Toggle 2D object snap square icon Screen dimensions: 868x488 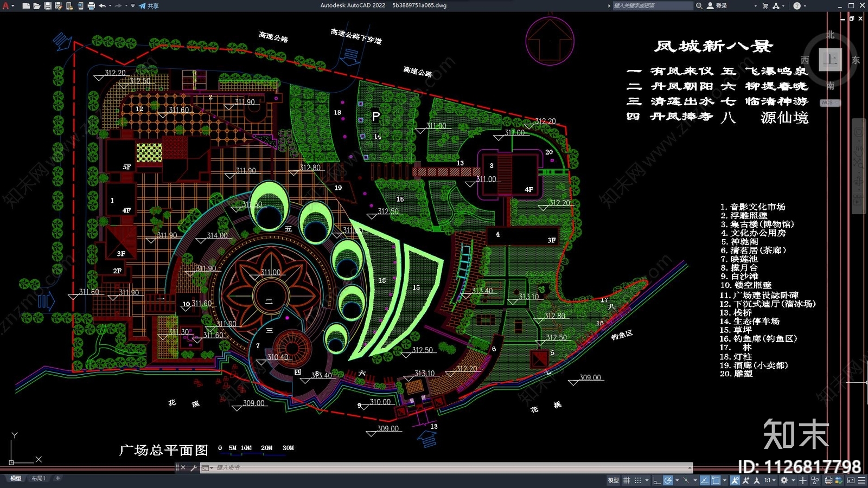[716, 480]
